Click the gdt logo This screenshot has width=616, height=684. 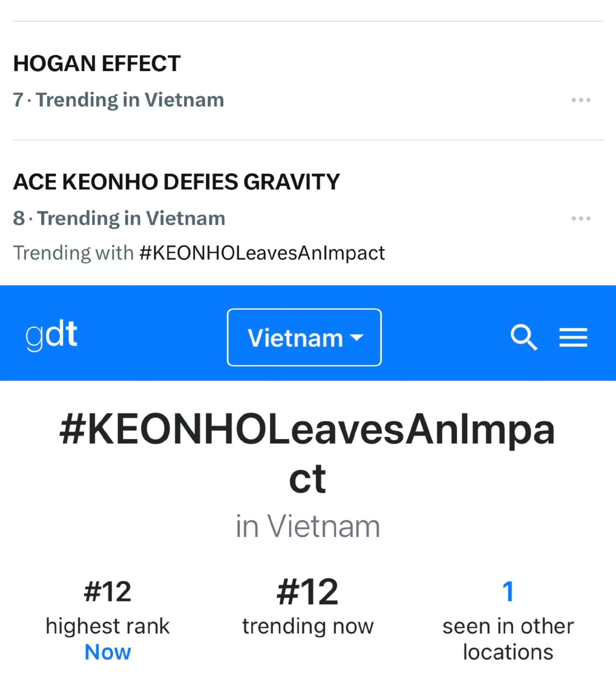[51, 335]
